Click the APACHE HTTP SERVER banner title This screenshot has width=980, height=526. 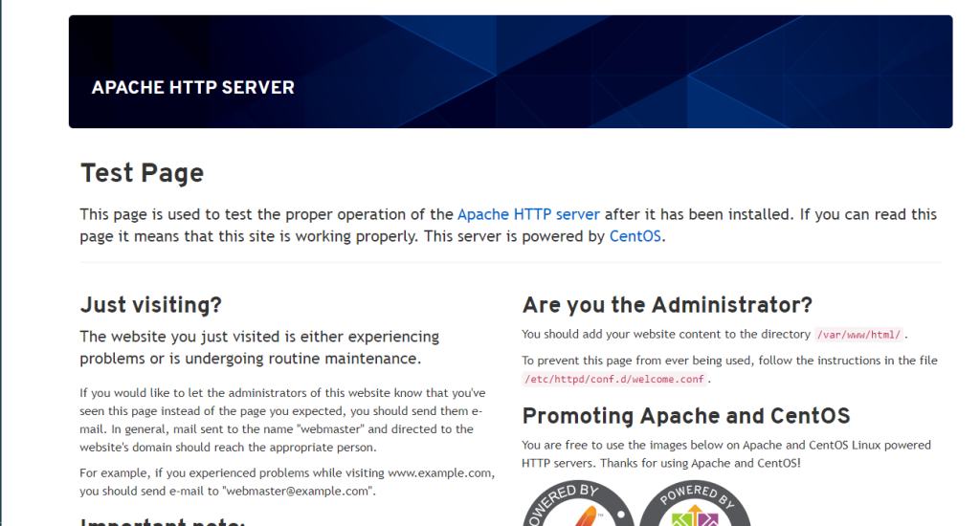tap(192, 88)
